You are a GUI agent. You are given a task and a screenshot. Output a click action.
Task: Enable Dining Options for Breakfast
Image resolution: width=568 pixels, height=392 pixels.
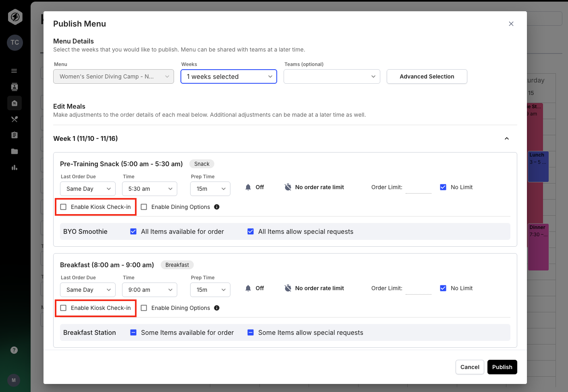click(144, 308)
